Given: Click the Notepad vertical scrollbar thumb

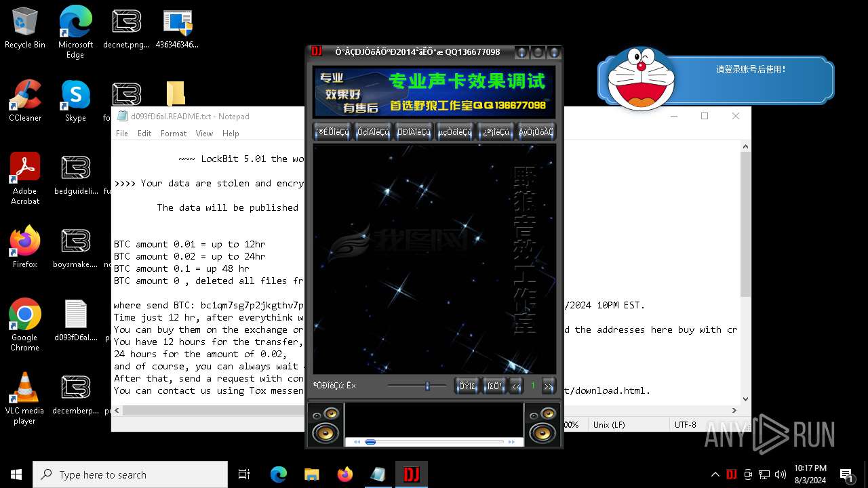Looking at the screenshot, I should (745, 225).
